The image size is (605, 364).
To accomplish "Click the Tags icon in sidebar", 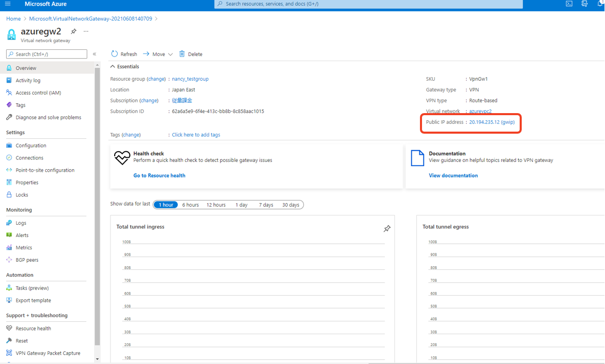I will (9, 105).
